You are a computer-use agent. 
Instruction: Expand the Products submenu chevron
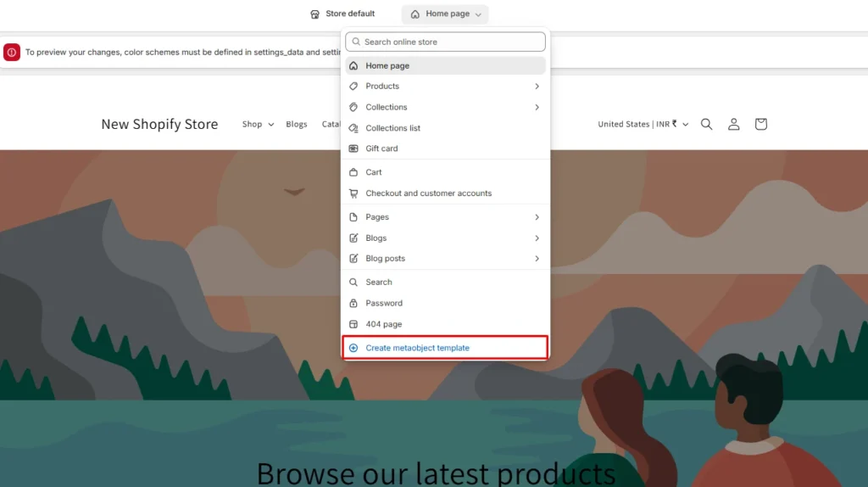(537, 87)
